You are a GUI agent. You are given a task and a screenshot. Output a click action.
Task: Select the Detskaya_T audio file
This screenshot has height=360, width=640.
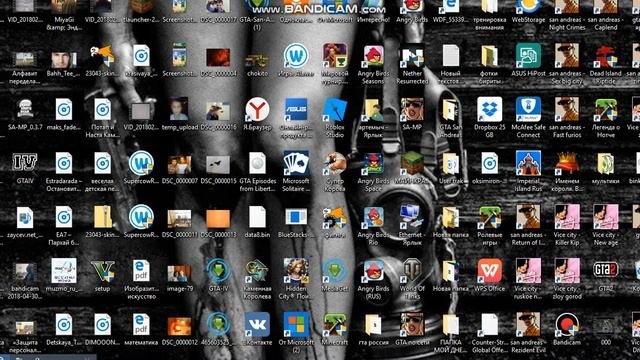pyautogui.click(x=64, y=325)
